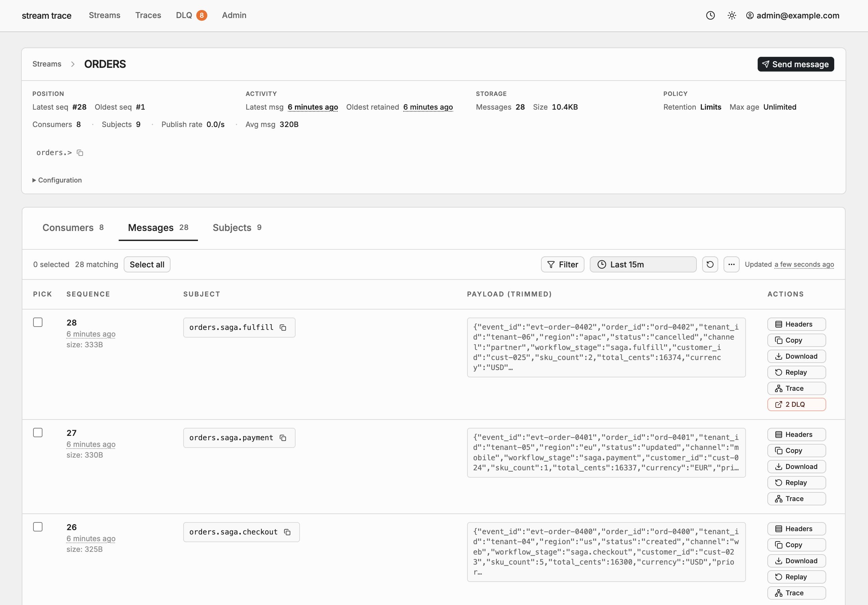The height and width of the screenshot is (605, 868).
Task: Tick the checkbox for message 28
Action: [x=38, y=322]
